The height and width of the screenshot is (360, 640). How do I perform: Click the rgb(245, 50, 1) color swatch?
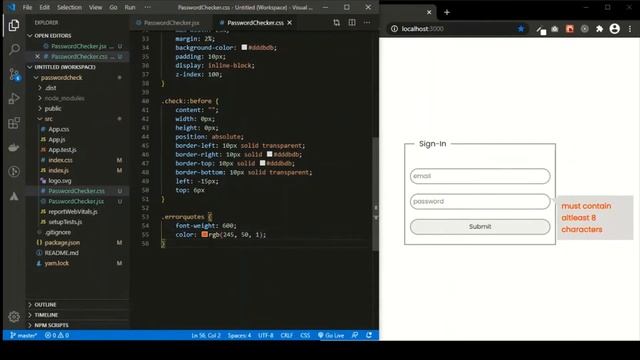pyautogui.click(x=204, y=235)
